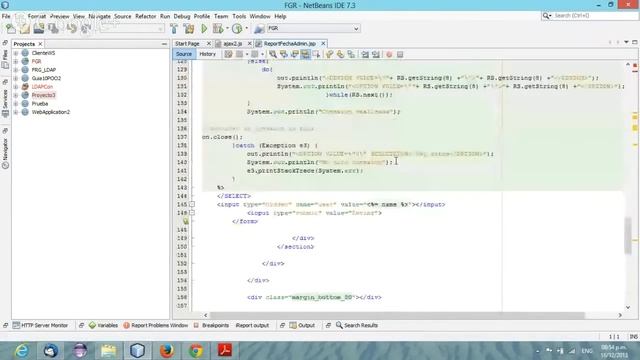
Task: Open Profile Project dropdown arrow
Action: (246, 28)
